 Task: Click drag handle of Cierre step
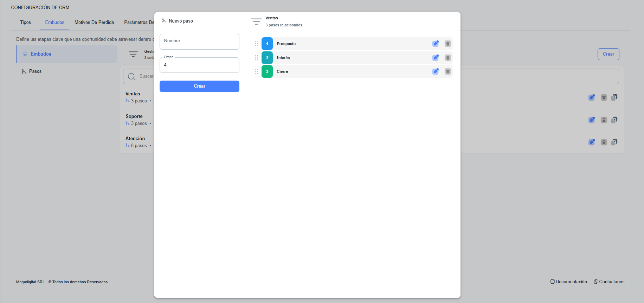pyautogui.click(x=257, y=71)
